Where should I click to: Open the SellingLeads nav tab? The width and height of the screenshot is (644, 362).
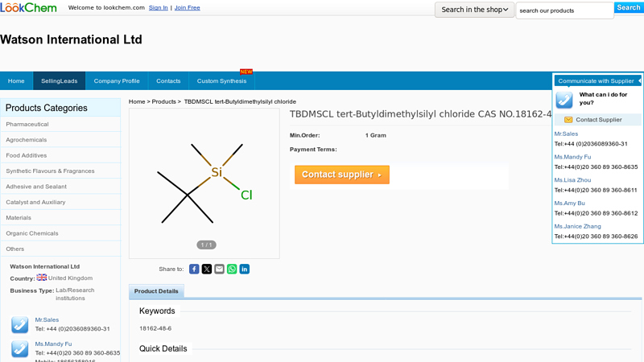60,81
